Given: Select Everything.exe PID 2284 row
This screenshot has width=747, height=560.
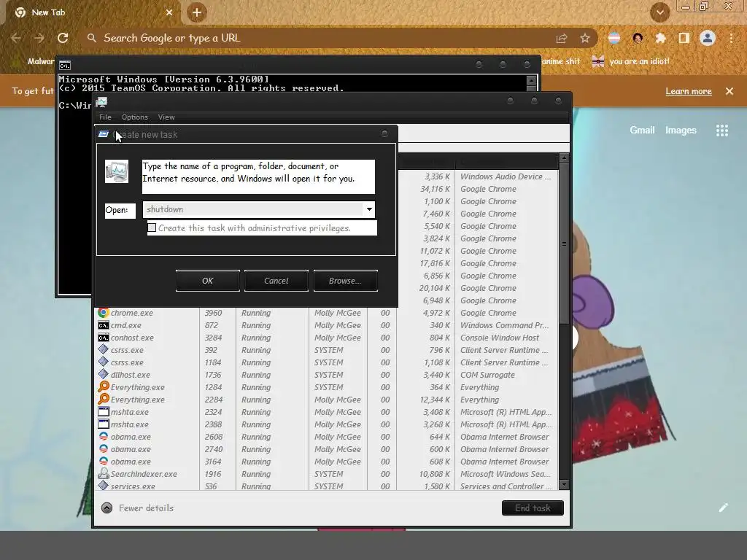Looking at the screenshot, I should tap(326, 400).
